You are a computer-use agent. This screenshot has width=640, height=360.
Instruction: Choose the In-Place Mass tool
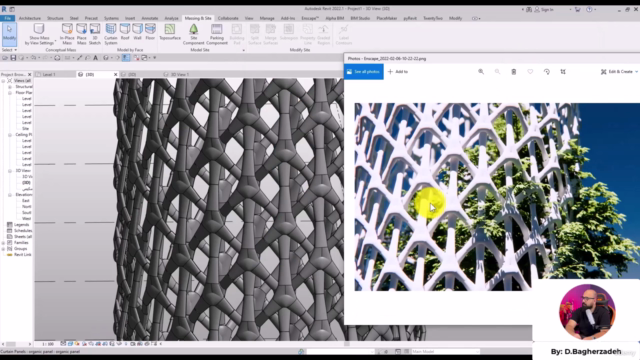tap(67, 34)
